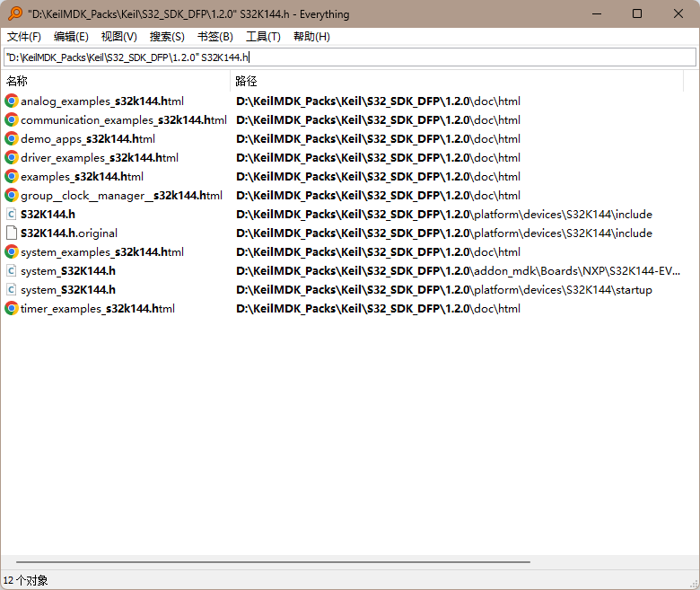
Task: Click C file icon of system_S32K144.h in startup
Action: pyautogui.click(x=12, y=289)
